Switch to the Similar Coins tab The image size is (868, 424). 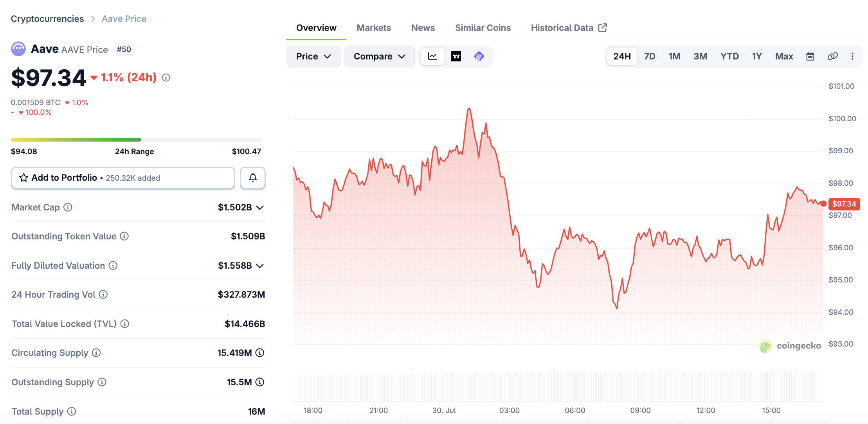click(x=483, y=28)
